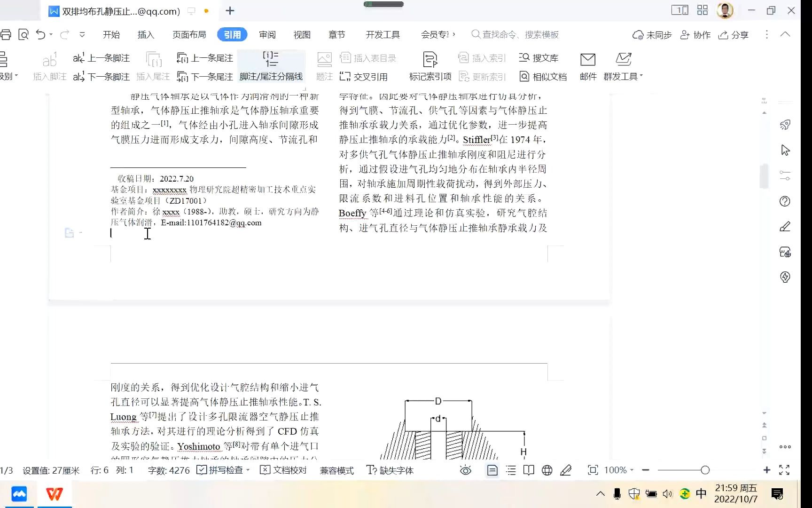Open quick access toolbar customize dropdown
The width and height of the screenshot is (812, 508).
[x=82, y=34]
